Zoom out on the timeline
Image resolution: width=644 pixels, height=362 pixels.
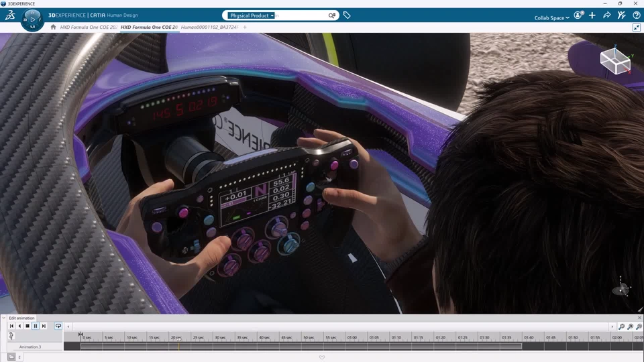(x=639, y=326)
